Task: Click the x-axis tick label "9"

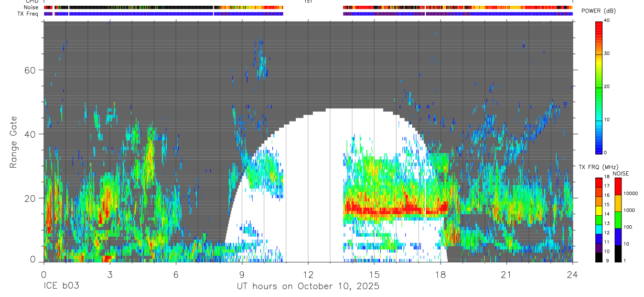Action: tap(242, 274)
